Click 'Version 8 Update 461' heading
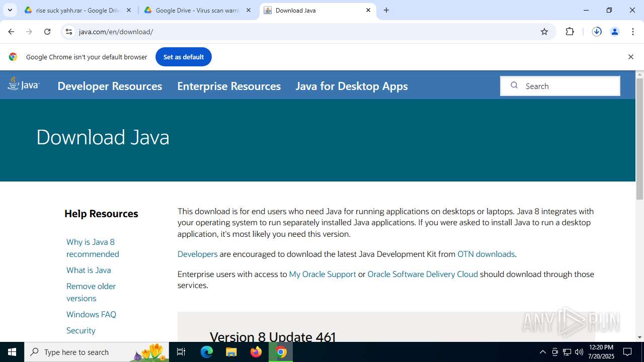The image size is (644, 362). [x=273, y=337]
